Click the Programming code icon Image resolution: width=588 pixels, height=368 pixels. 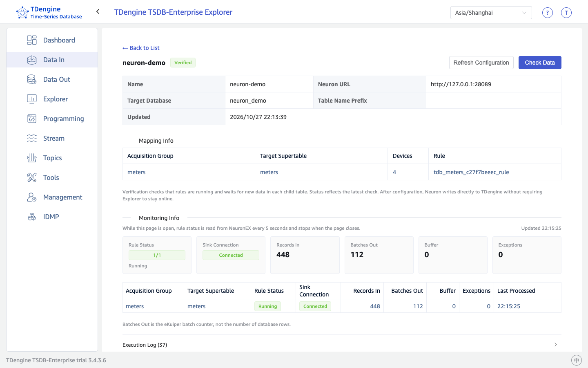coord(32,119)
